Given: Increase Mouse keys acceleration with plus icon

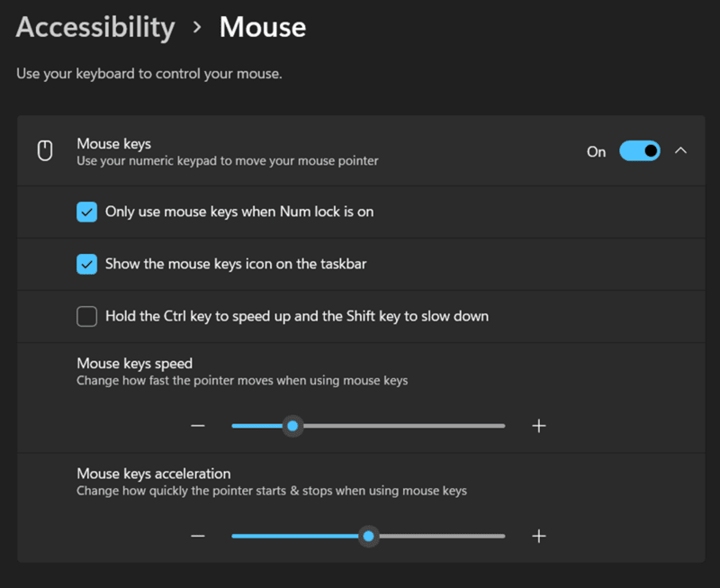Looking at the screenshot, I should pyautogui.click(x=539, y=536).
